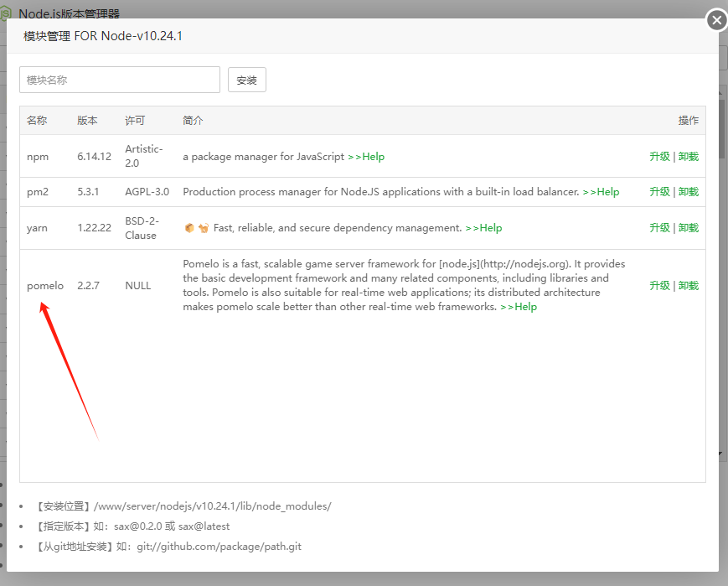Click the Node.js版本管理器 title in background window

pos(70,13)
